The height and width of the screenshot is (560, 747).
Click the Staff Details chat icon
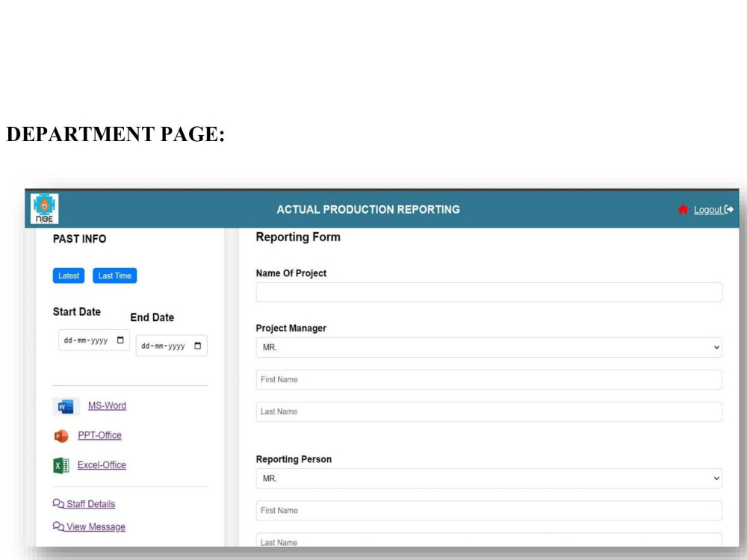pos(58,504)
